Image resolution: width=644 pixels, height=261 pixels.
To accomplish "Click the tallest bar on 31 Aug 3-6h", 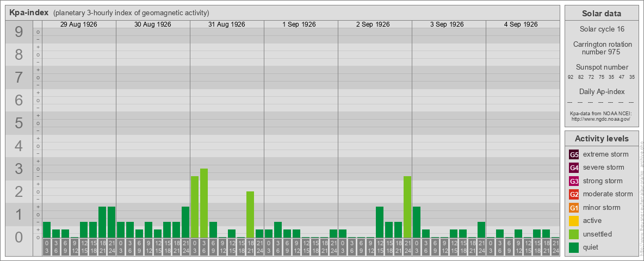I will pos(204,203).
